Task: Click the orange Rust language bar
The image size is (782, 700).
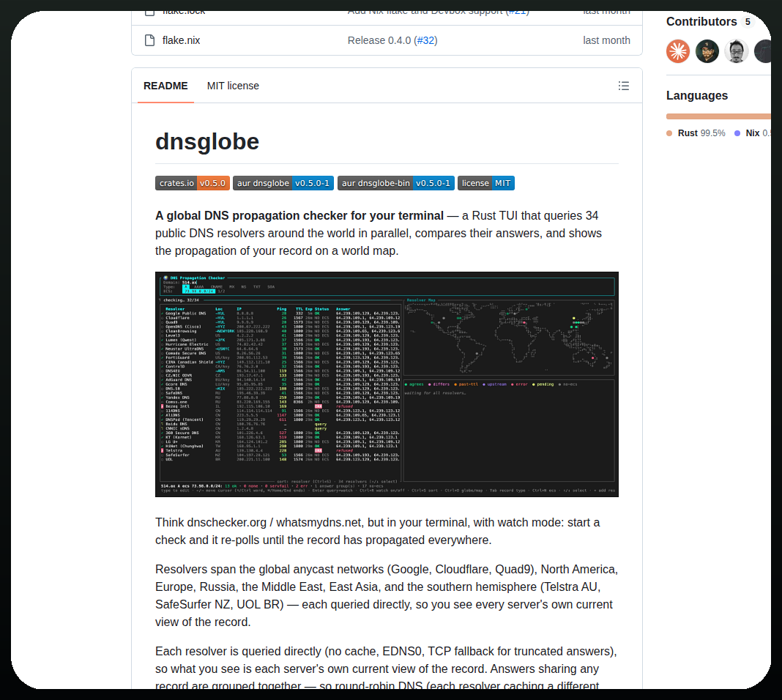Action: (718, 116)
